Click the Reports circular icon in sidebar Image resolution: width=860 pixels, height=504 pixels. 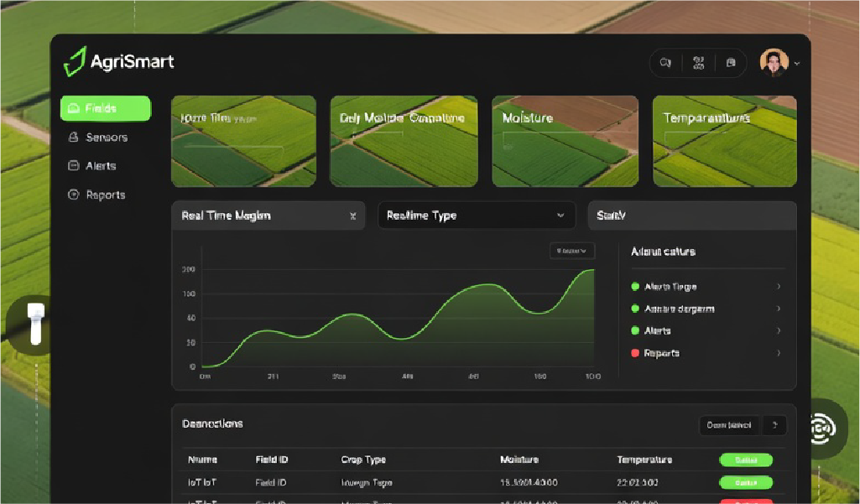73,195
